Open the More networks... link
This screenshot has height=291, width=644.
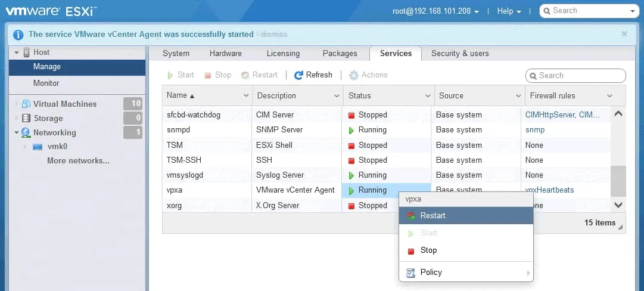pyautogui.click(x=78, y=160)
